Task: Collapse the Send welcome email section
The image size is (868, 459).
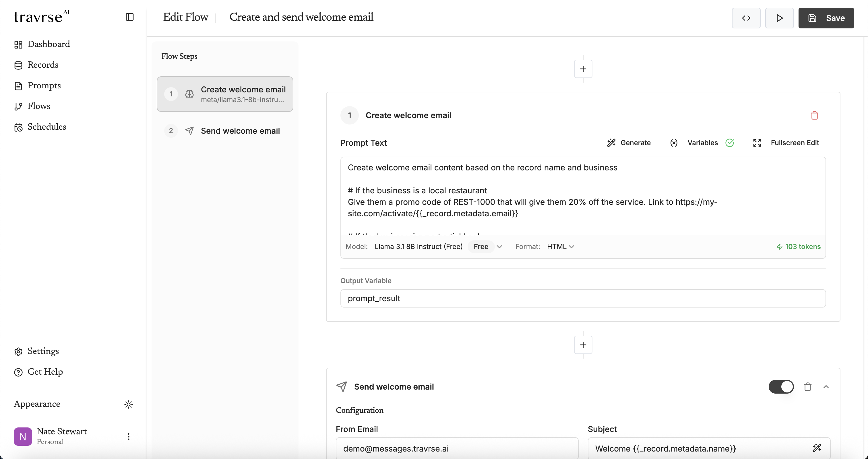Action: click(827, 387)
